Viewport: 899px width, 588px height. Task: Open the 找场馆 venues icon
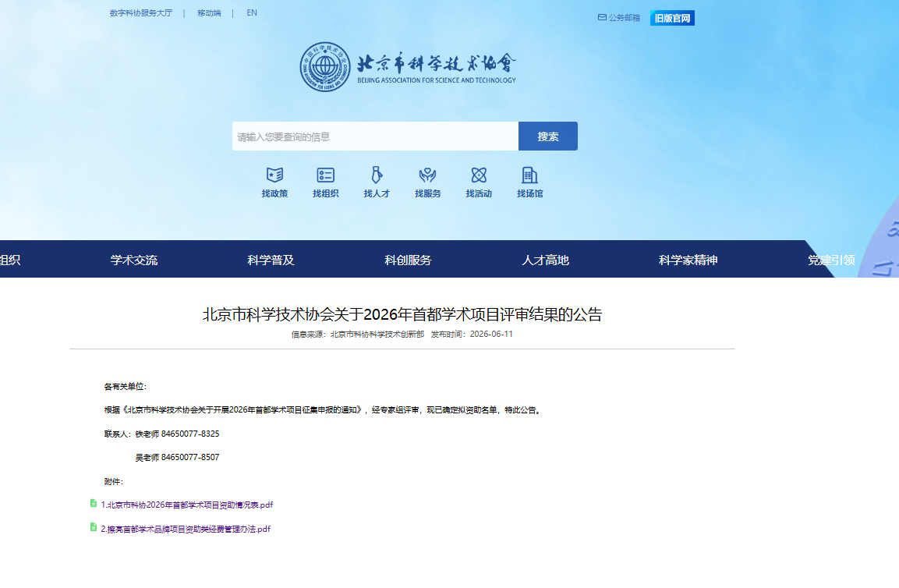(x=529, y=175)
